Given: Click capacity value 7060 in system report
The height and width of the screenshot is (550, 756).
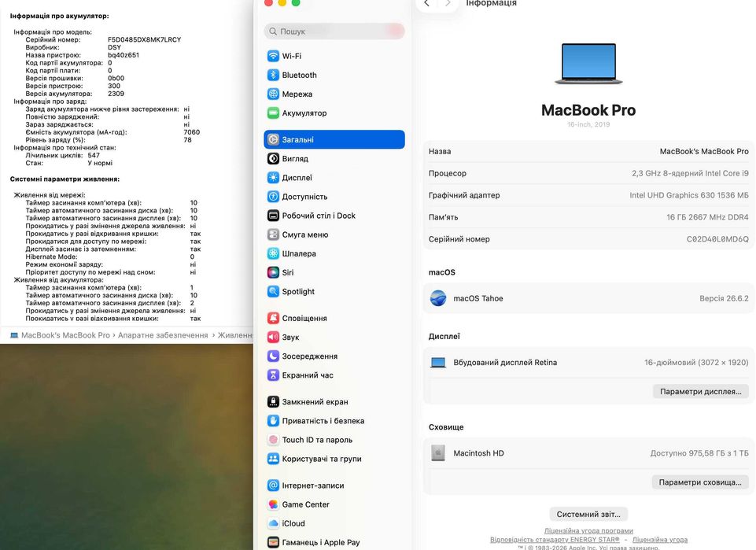Looking at the screenshot, I should (191, 132).
